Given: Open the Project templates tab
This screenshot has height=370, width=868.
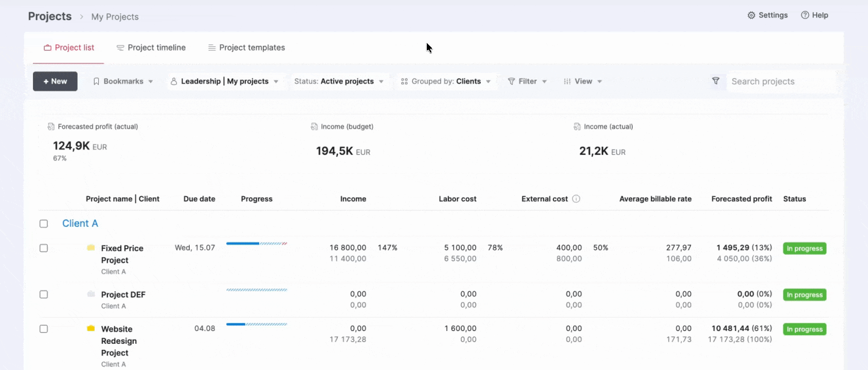Looking at the screenshot, I should [x=246, y=48].
